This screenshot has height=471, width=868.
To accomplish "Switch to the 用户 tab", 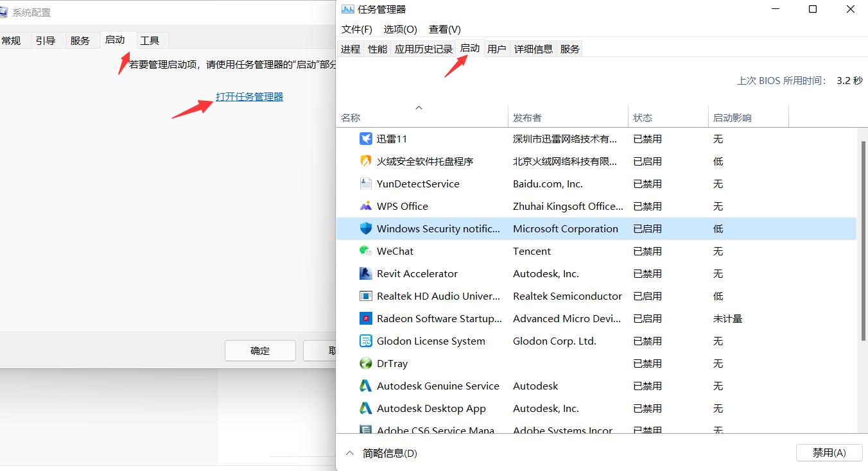I will click(x=497, y=49).
